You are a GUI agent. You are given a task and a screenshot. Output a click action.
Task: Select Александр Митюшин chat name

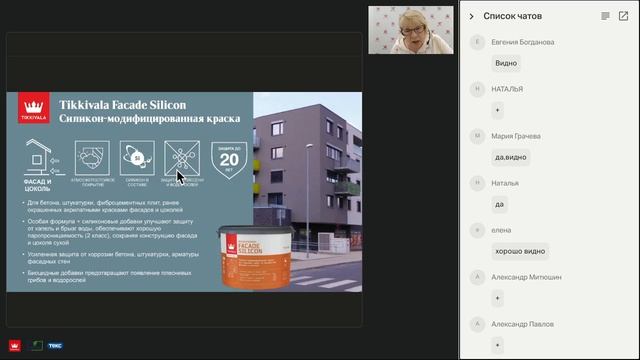click(x=526, y=277)
